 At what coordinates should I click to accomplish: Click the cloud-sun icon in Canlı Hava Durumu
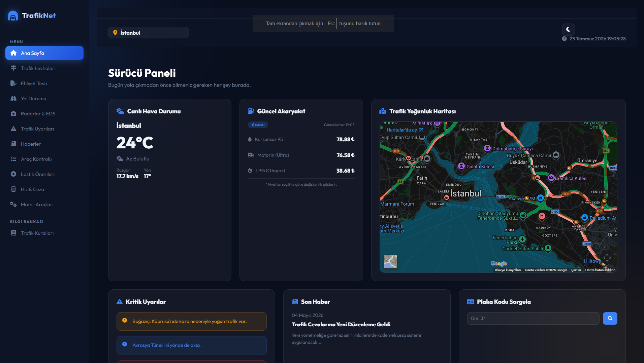click(x=120, y=111)
